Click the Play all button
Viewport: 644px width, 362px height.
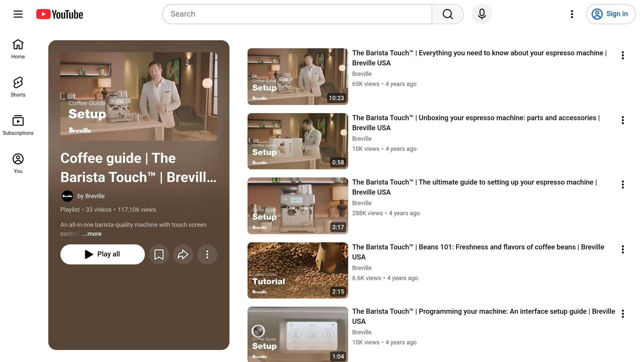[x=103, y=254]
